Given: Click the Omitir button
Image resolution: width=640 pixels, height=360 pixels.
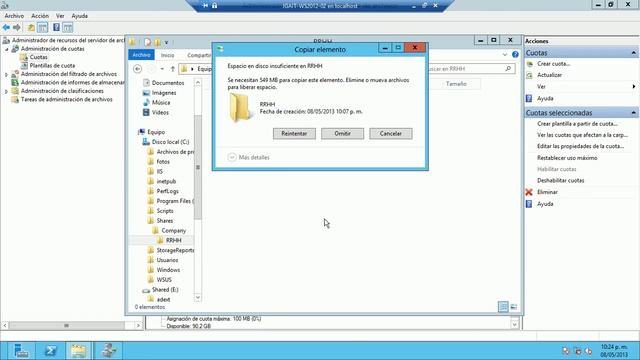Looking at the screenshot, I should click(x=342, y=133).
